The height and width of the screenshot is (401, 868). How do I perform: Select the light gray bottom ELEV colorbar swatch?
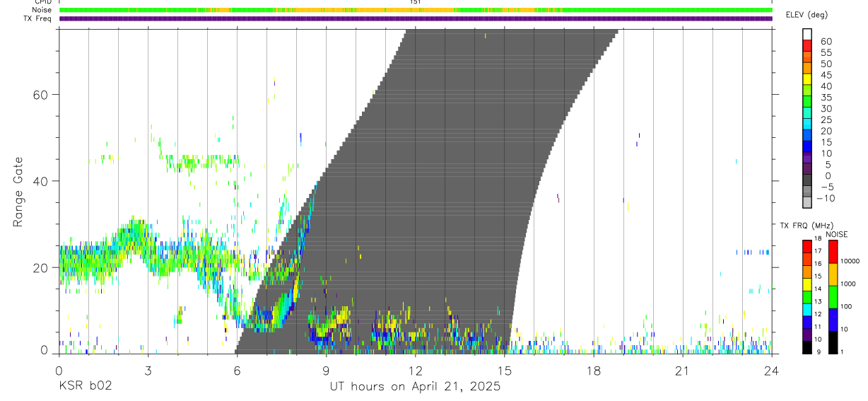pos(807,202)
